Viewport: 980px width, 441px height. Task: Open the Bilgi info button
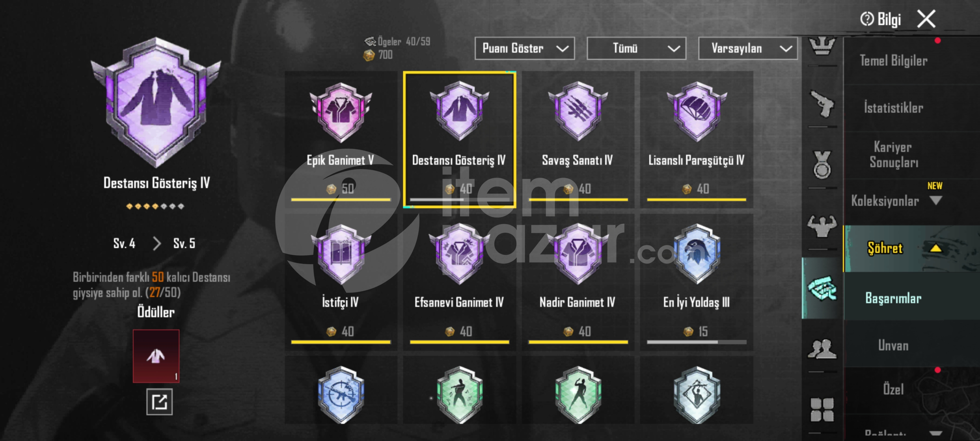pos(880,19)
